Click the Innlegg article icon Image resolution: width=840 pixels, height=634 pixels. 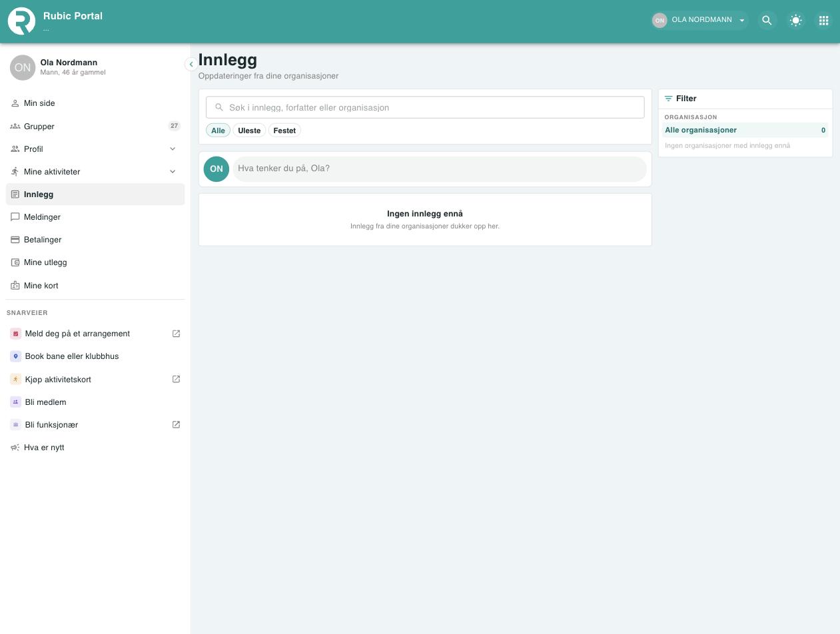[15, 194]
